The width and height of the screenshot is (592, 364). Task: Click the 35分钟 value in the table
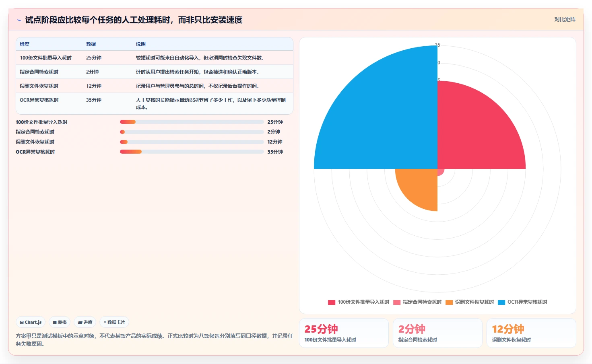click(x=94, y=100)
